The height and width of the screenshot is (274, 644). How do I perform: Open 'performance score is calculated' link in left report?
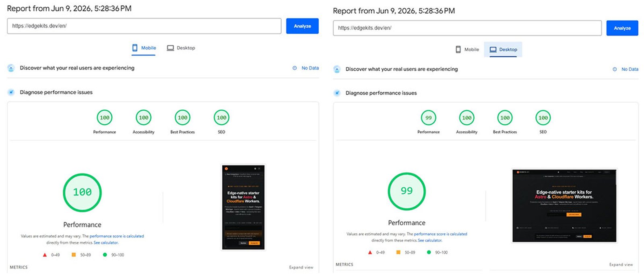[117, 236]
